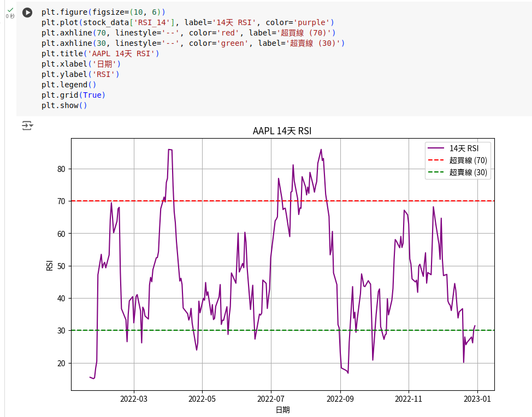Viewport: 532px width, 417px height.
Task: Click the x-axis label 2022-07
Action: 271,399
